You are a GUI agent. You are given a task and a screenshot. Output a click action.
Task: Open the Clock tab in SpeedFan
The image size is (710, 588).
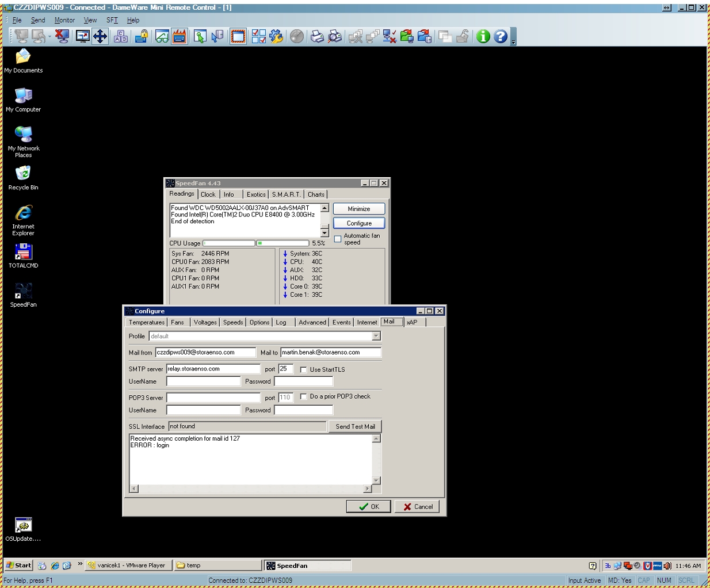click(208, 194)
